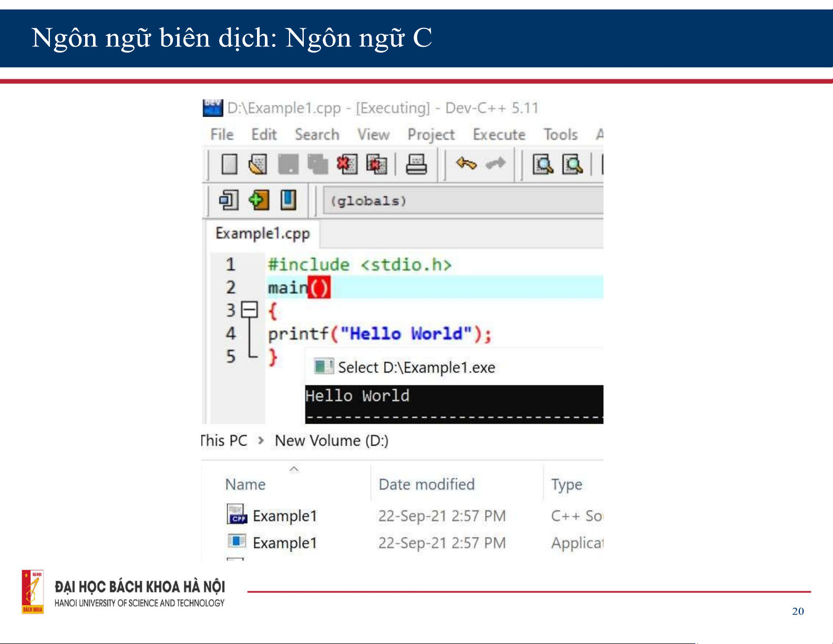The height and width of the screenshot is (644, 833).
Task: Click the Date modified column header
Action: 426,484
